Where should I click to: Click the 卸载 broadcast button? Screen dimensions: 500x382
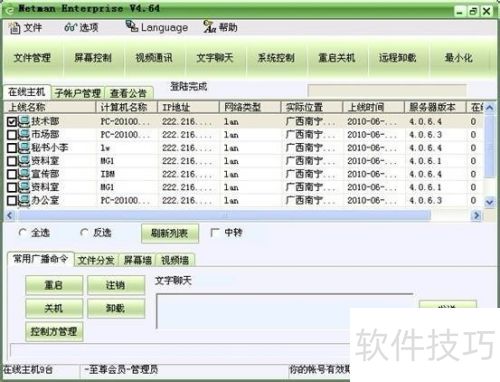[x=116, y=308]
